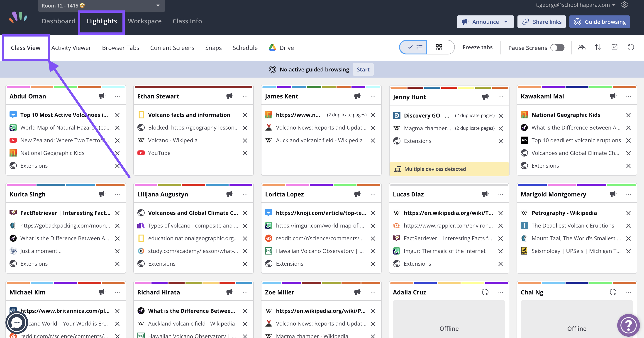Go to the Dashboard tab
Viewport: 644px width, 338px height.
click(x=59, y=21)
